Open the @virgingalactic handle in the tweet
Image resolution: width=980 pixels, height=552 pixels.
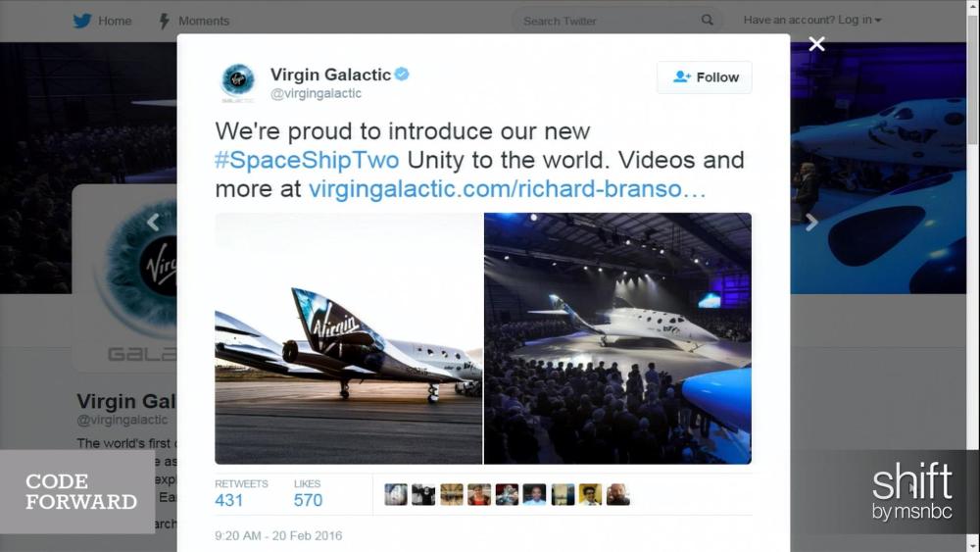point(316,94)
